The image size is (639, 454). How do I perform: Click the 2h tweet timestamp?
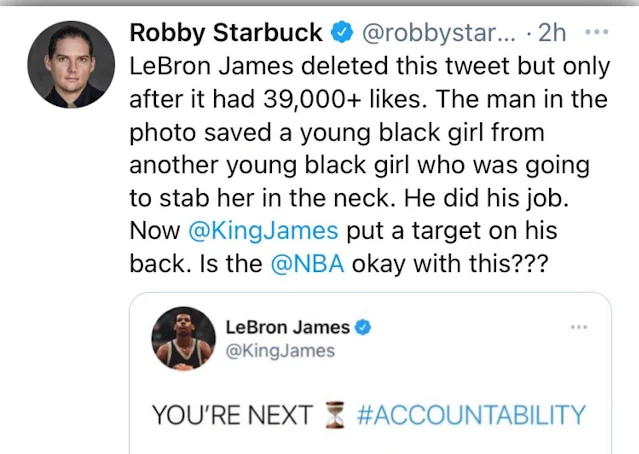click(x=551, y=34)
